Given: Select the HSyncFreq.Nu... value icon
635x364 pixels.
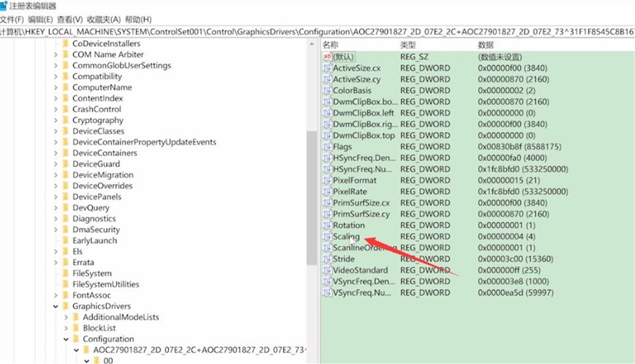Looking at the screenshot, I should 327,170.
